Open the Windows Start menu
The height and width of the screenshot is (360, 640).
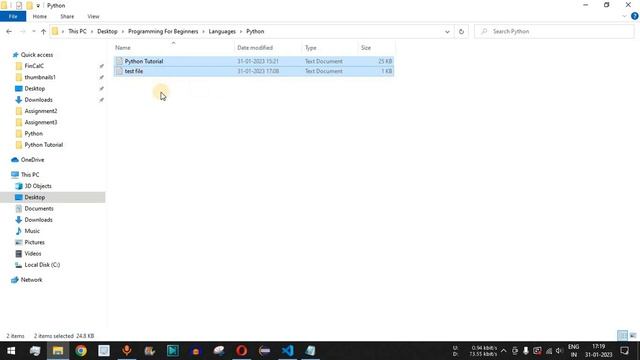pos(11,351)
